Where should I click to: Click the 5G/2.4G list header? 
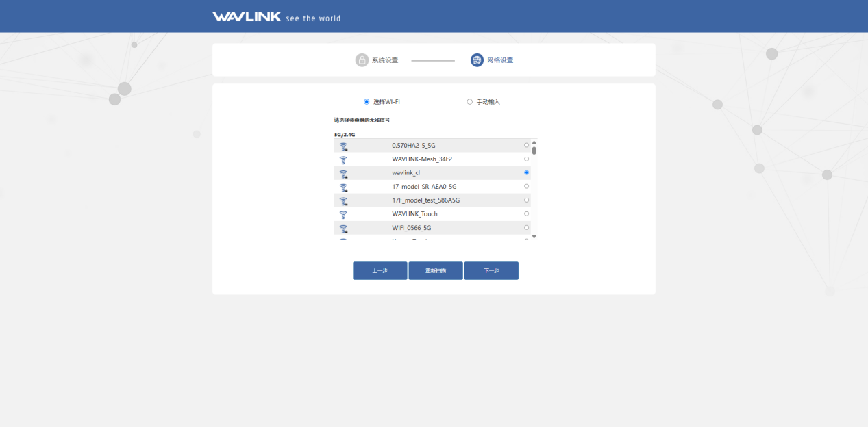(x=345, y=135)
